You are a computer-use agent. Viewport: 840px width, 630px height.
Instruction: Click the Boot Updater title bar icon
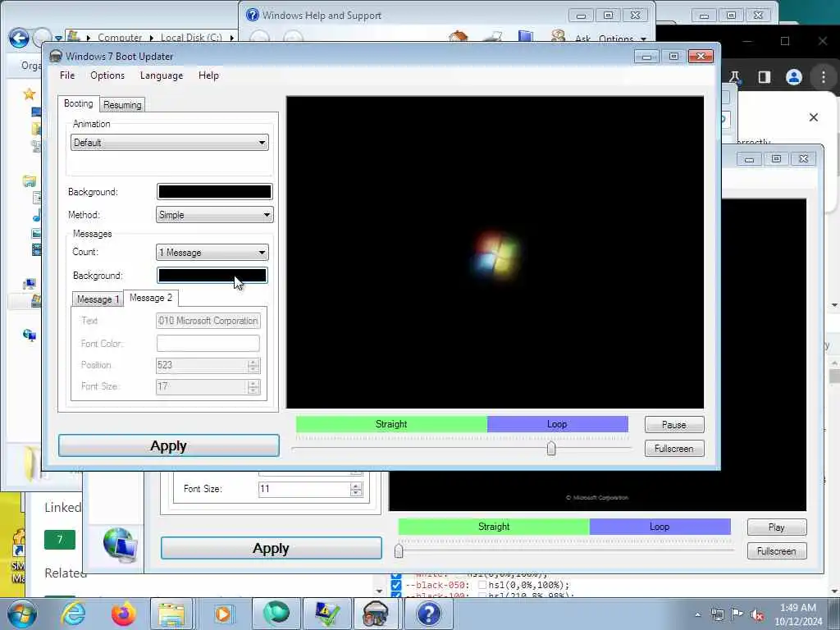pos(56,57)
